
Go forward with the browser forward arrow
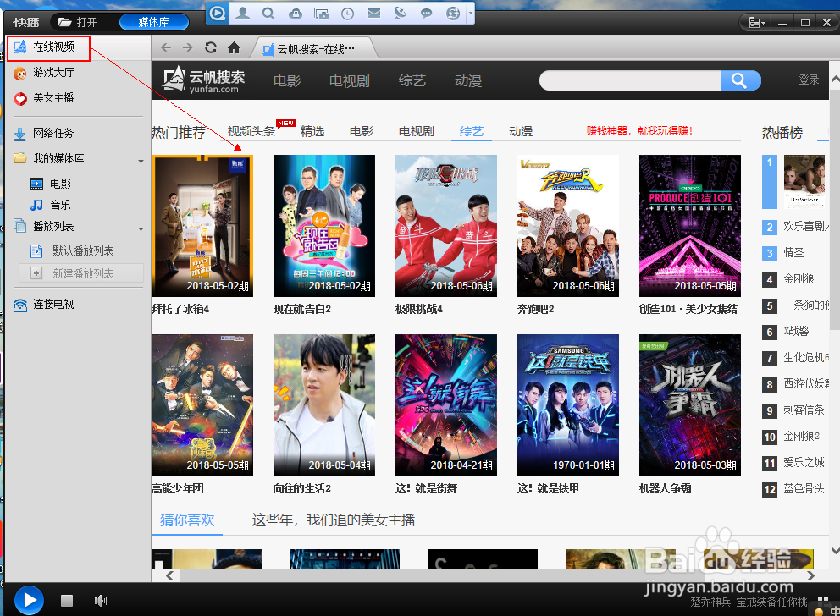pyautogui.click(x=187, y=47)
